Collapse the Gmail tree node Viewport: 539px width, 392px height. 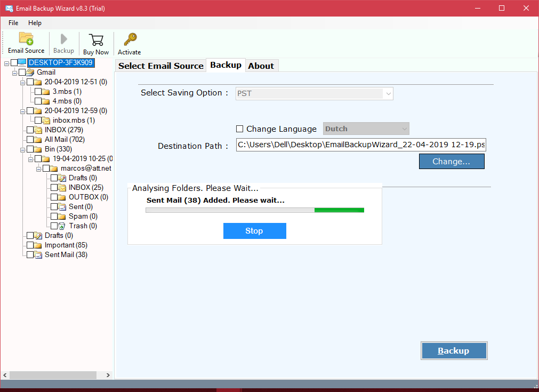[x=14, y=73]
